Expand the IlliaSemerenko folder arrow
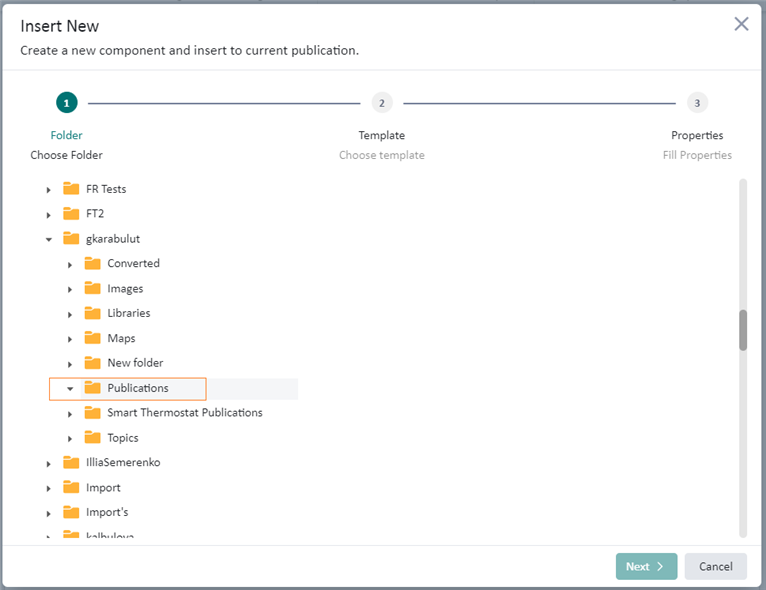Screen dimensions: 766x590 coord(48,464)
